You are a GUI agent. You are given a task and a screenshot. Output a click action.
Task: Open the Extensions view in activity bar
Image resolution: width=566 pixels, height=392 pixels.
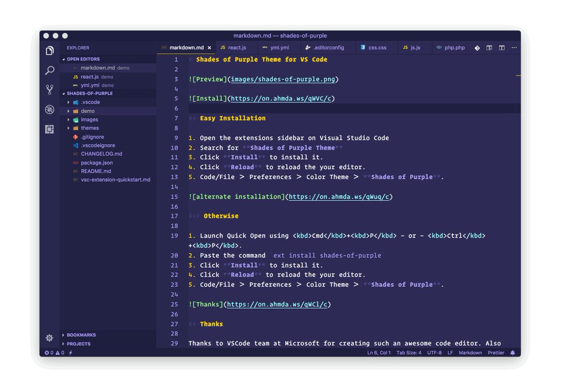[50, 129]
